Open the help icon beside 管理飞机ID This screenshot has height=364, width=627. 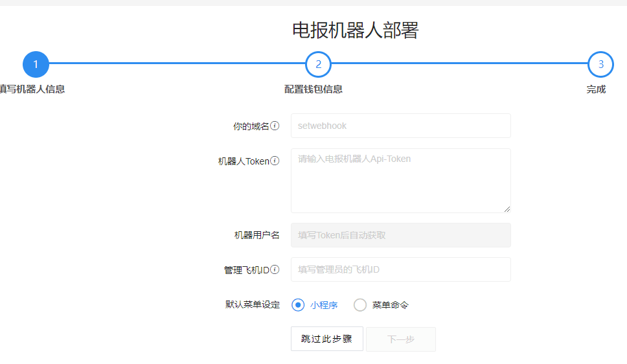[275, 269]
